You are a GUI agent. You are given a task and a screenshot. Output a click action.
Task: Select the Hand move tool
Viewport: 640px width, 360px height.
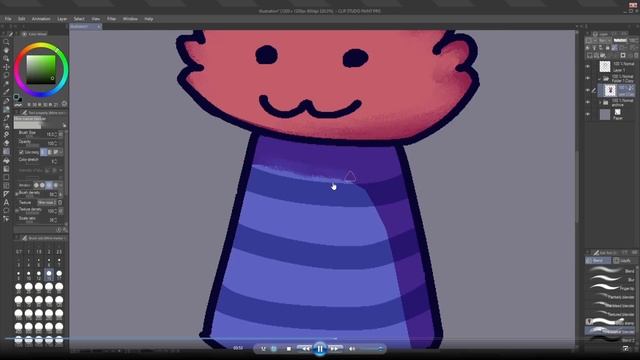pyautogui.click(x=6, y=50)
